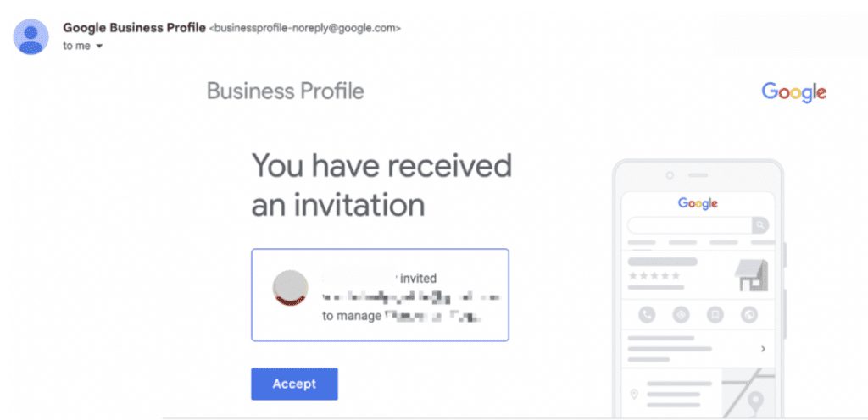
Task: Click the map thumbnail in phone mockup
Action: pos(746,393)
